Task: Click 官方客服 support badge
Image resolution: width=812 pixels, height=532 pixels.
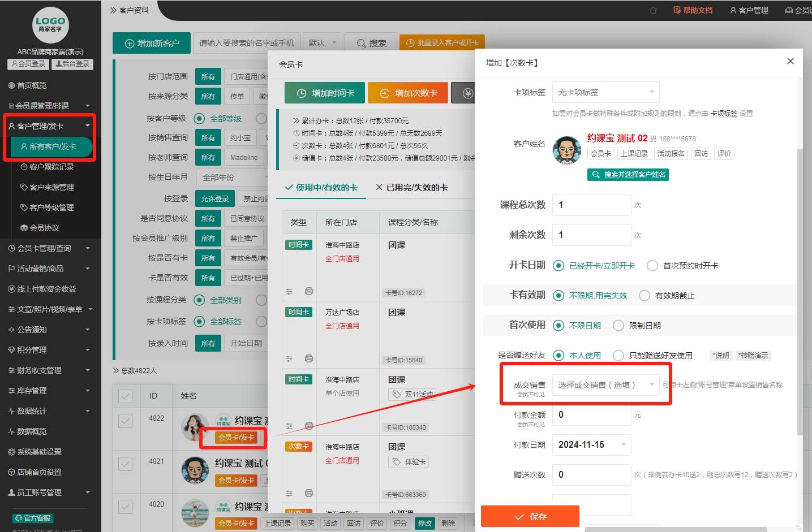Action: point(33,518)
